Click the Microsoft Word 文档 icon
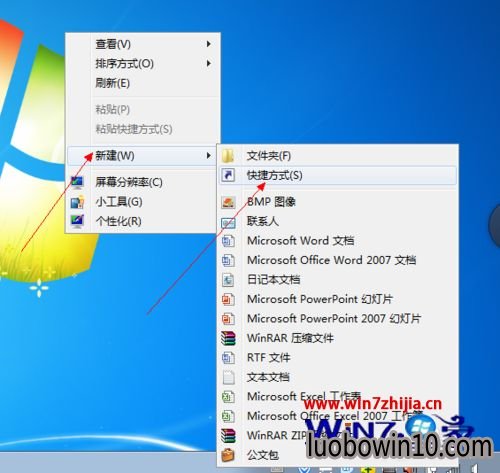This screenshot has height=473, width=500. [x=228, y=241]
